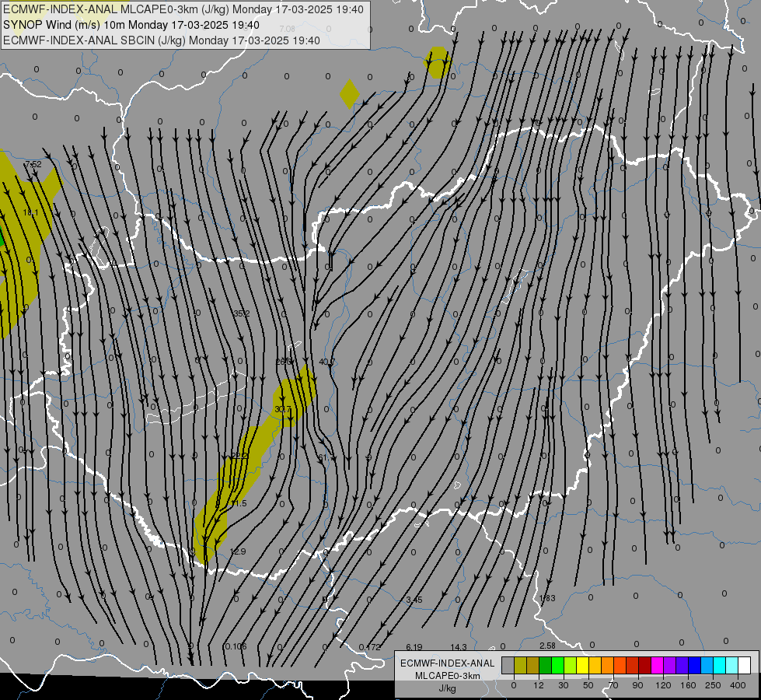Click legend tick label 50
The height and width of the screenshot is (700, 761).
(588, 685)
